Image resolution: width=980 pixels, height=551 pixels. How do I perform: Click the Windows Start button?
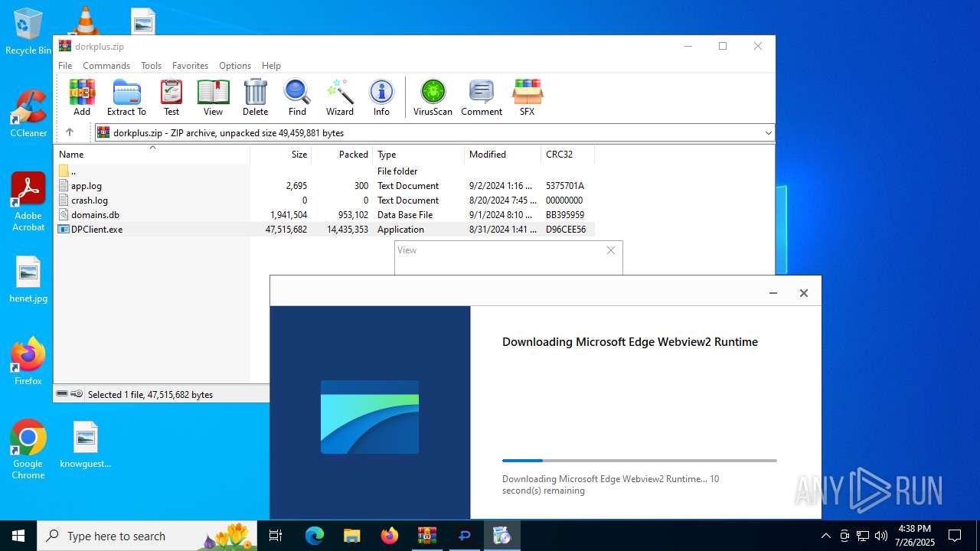(x=18, y=536)
